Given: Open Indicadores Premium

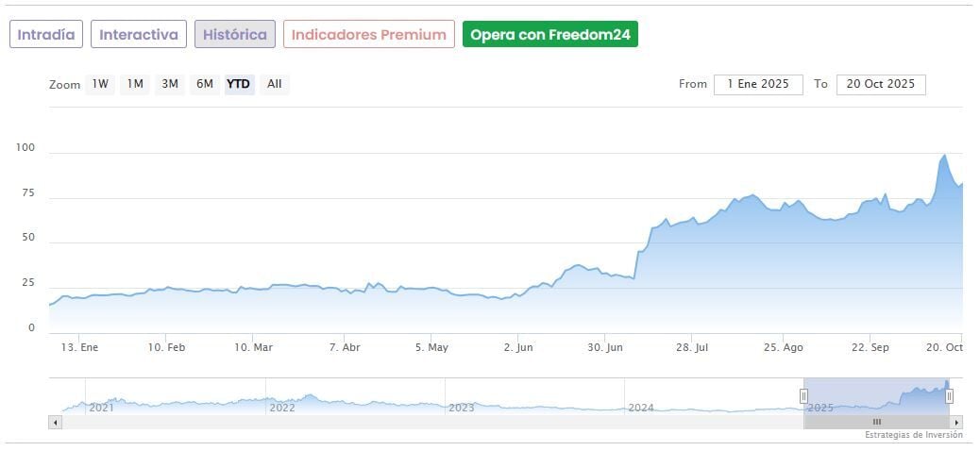Looking at the screenshot, I should click(x=368, y=35).
